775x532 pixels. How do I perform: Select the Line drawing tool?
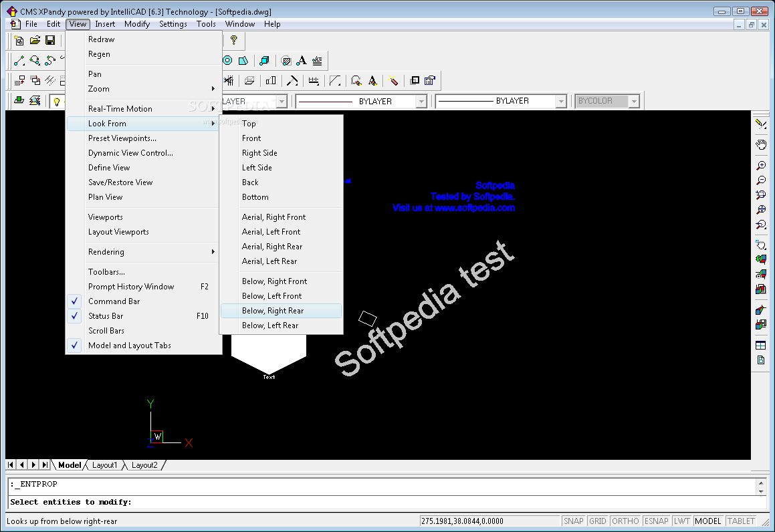click(19, 61)
